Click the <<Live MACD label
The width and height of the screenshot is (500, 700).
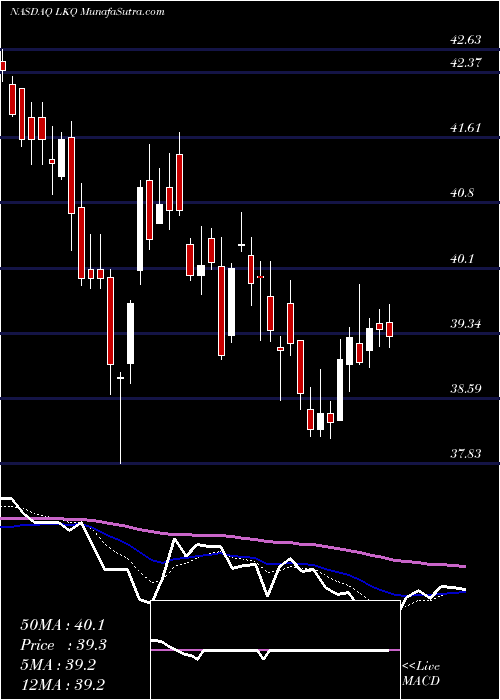pyautogui.click(x=421, y=674)
